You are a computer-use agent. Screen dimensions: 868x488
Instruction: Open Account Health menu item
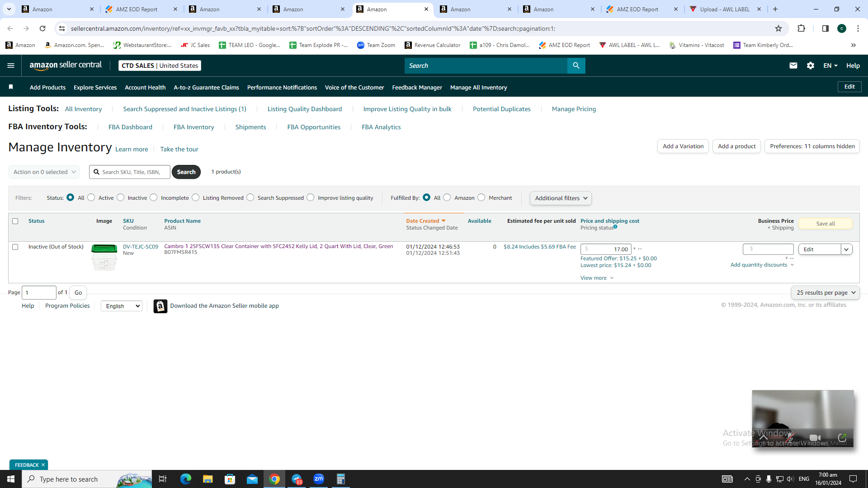(x=145, y=87)
